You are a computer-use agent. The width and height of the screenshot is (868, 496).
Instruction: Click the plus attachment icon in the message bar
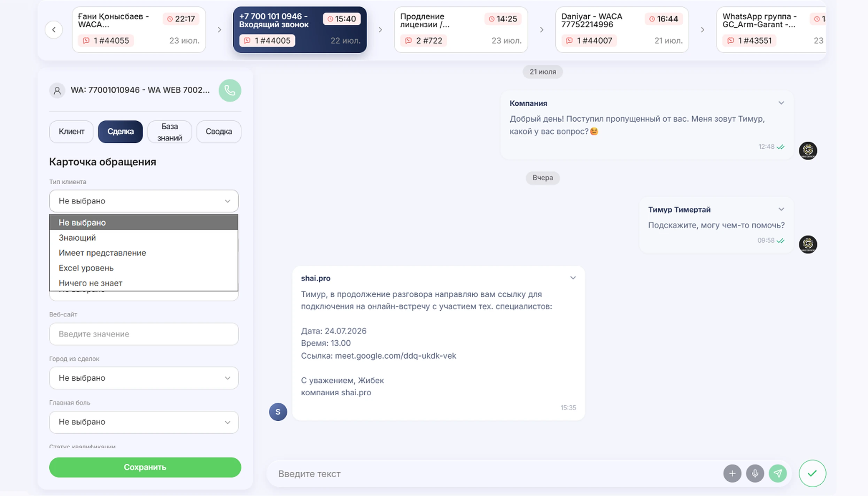[732, 473]
